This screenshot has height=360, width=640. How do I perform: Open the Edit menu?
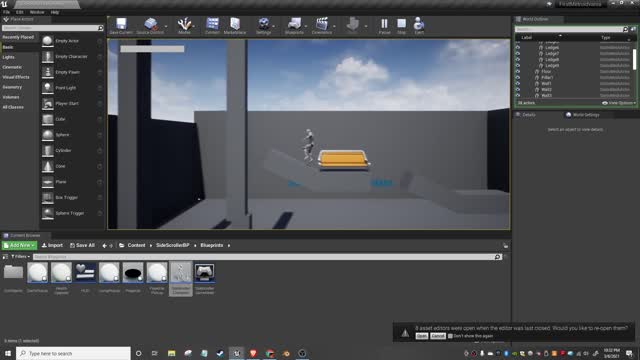click(x=20, y=12)
